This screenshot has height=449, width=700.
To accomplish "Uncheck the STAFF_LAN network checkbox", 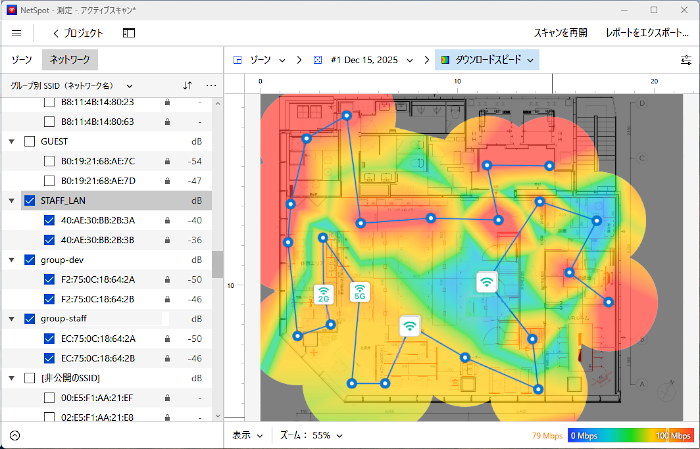I will (30, 201).
